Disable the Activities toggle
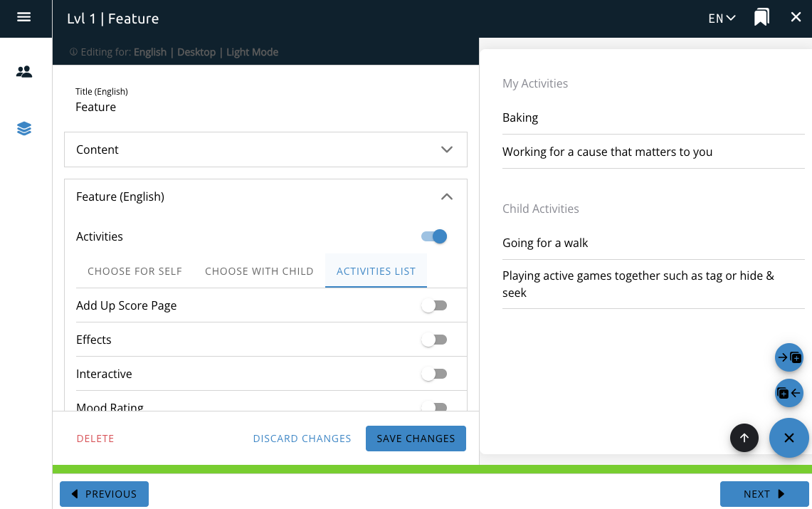This screenshot has height=509, width=812. click(434, 236)
